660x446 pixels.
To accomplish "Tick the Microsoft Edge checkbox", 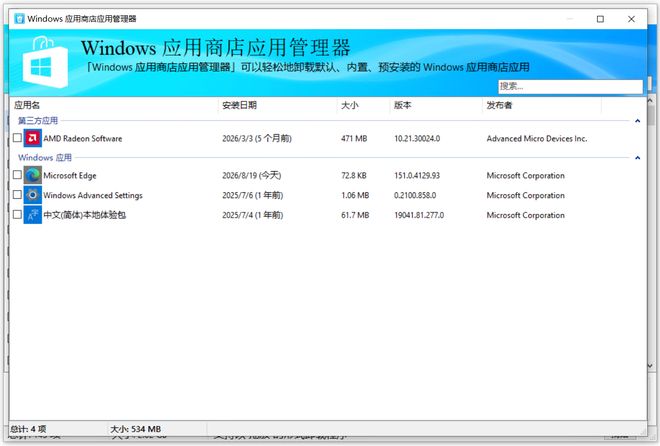I will click(17, 175).
